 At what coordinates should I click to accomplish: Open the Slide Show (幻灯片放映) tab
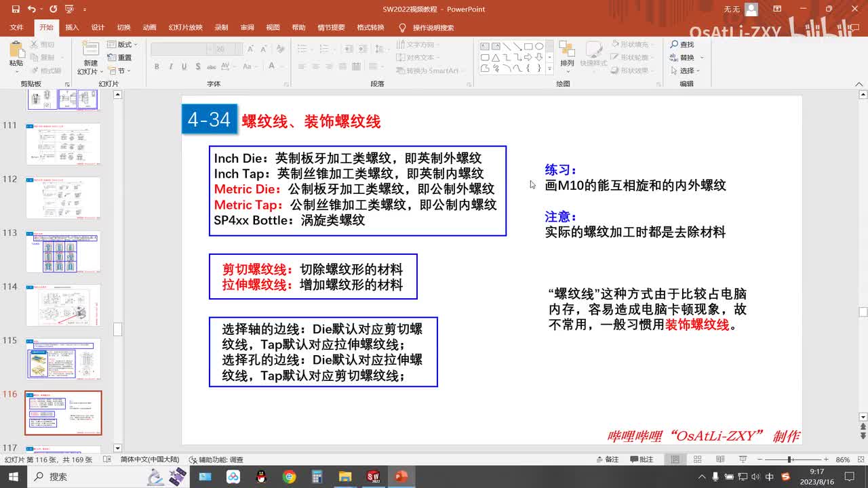point(185,28)
